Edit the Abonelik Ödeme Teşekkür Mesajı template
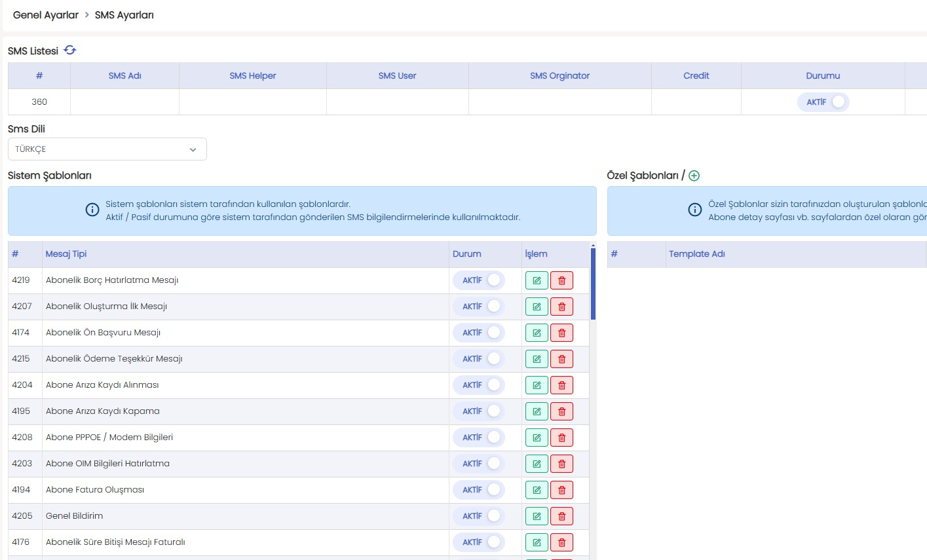This screenshot has height=560, width=927. [537, 359]
